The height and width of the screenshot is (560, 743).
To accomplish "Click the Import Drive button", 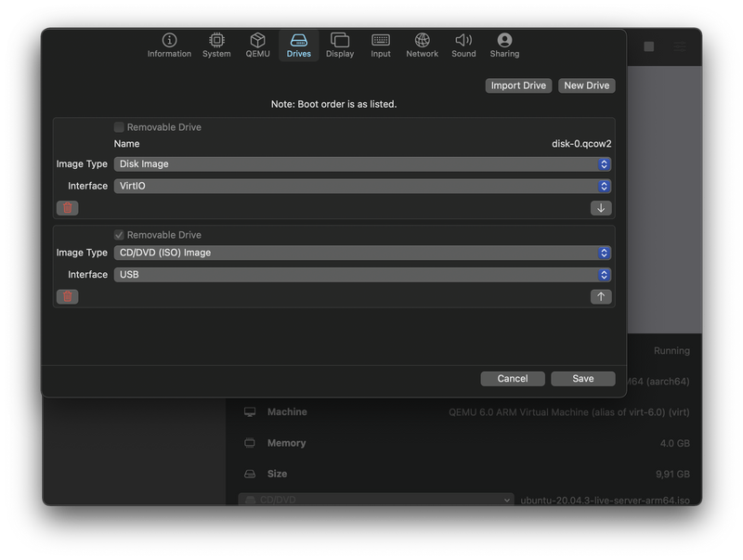I will (x=518, y=85).
